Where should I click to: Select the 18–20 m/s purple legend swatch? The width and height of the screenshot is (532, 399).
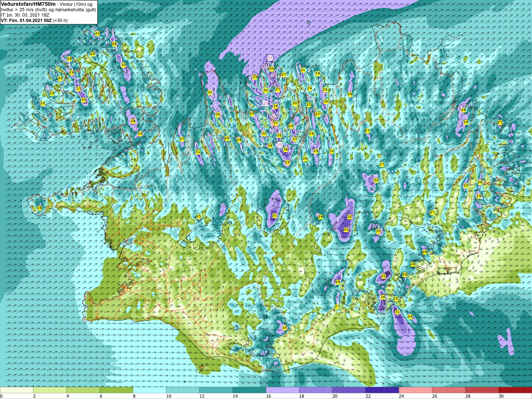tap(316, 390)
